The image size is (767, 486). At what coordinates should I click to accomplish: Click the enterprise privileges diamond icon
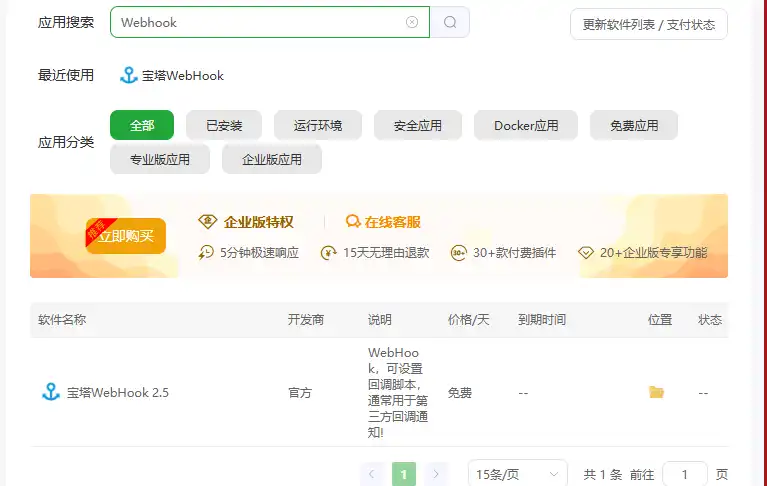pyautogui.click(x=208, y=222)
